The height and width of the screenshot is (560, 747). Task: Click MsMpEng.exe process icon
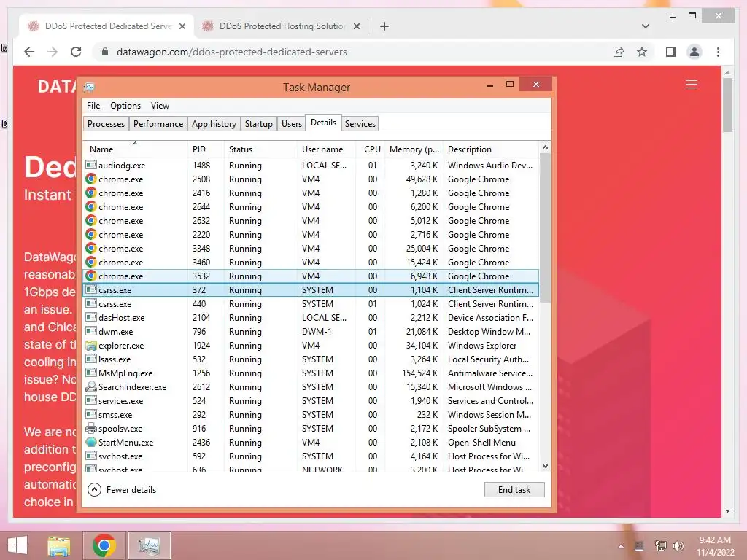(x=91, y=373)
